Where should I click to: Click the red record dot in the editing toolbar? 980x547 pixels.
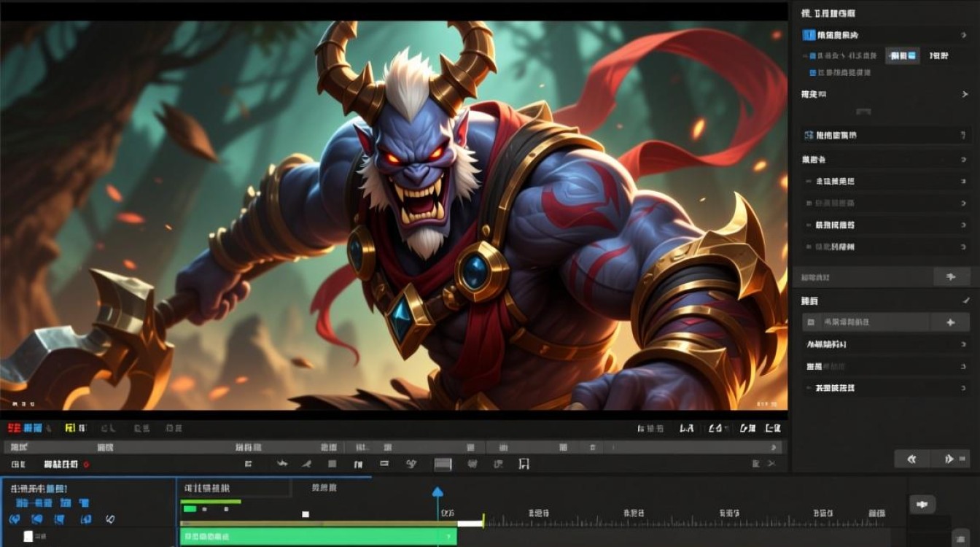[87, 464]
